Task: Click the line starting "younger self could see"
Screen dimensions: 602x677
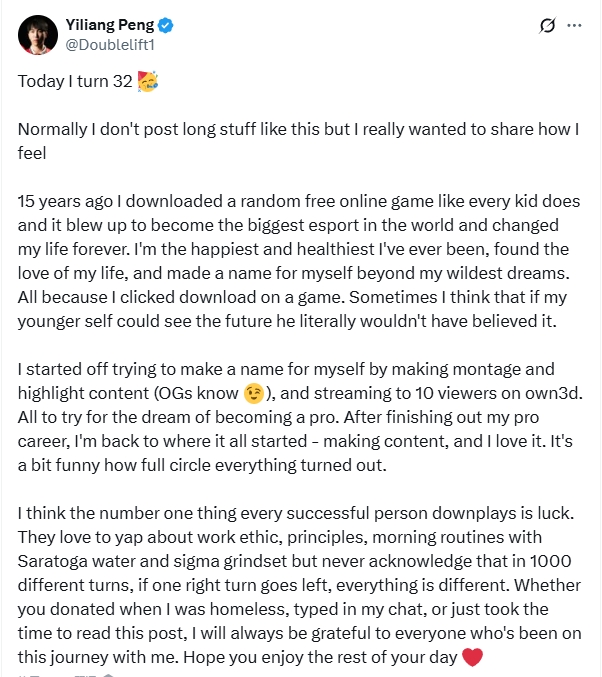Action: (x=287, y=321)
